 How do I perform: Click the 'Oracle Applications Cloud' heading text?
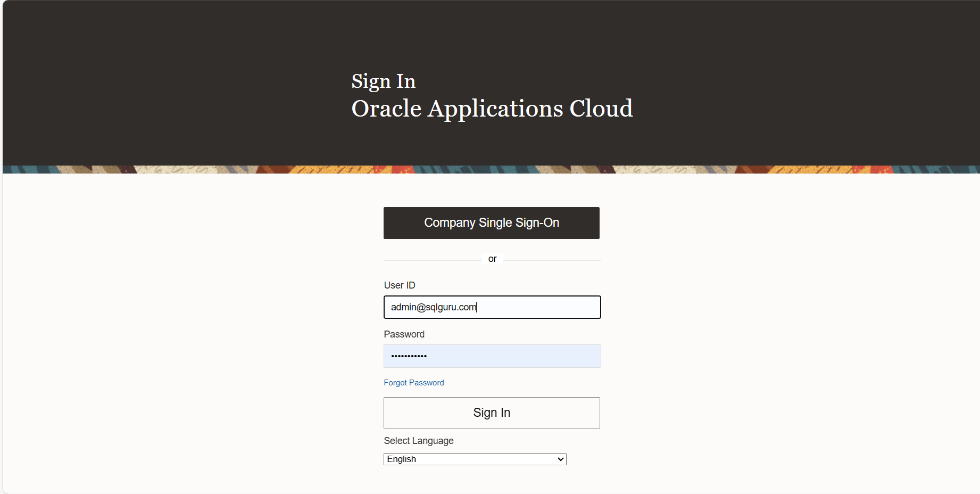(x=492, y=109)
